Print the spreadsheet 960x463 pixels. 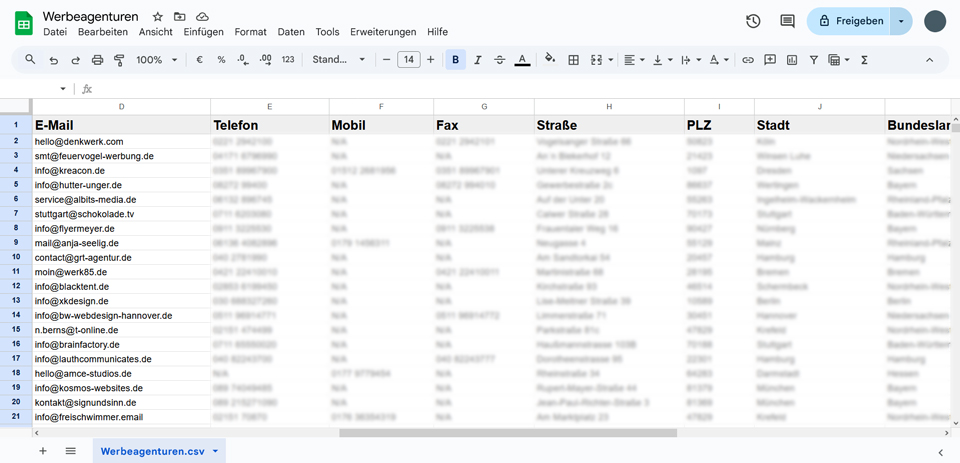pyautogui.click(x=97, y=60)
